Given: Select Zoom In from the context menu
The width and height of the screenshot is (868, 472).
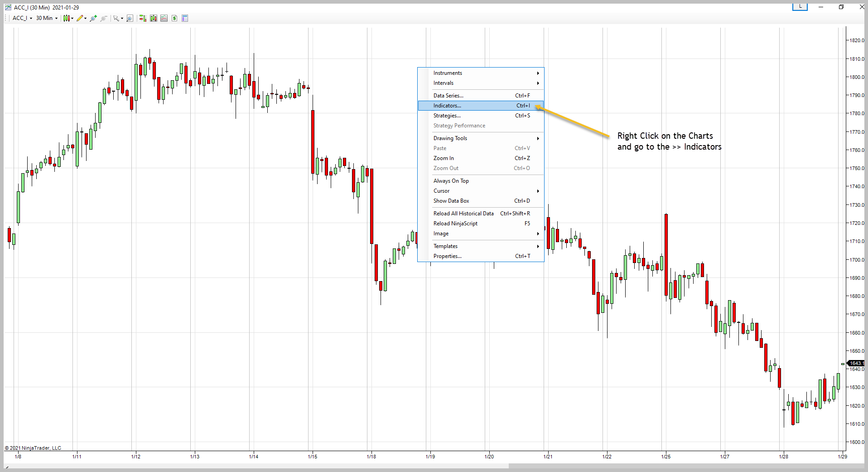Looking at the screenshot, I should 481,158.
